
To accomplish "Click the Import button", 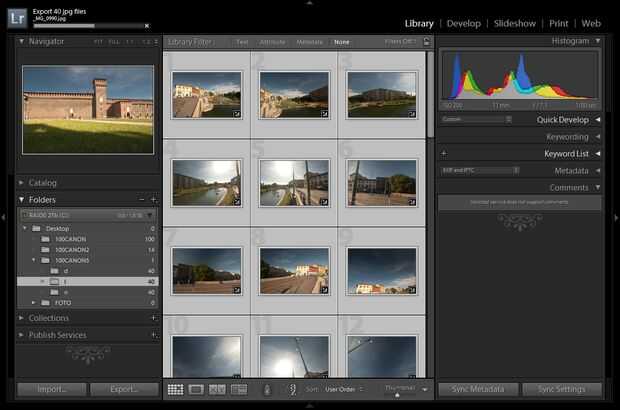I will [51, 389].
